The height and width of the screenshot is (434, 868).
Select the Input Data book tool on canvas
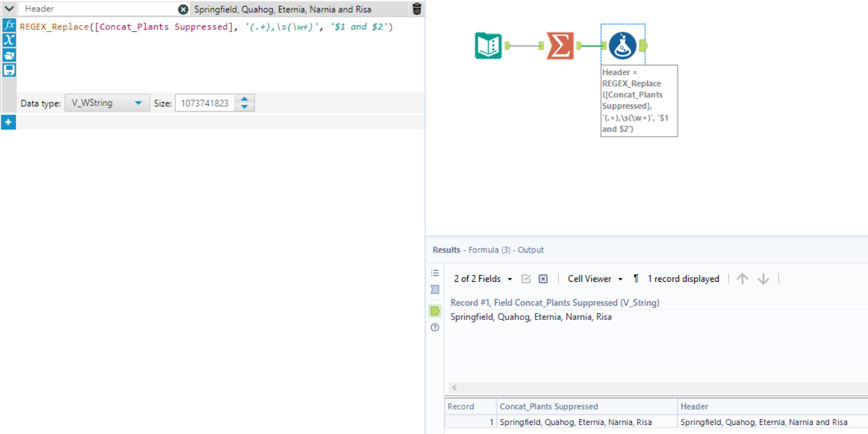(489, 45)
